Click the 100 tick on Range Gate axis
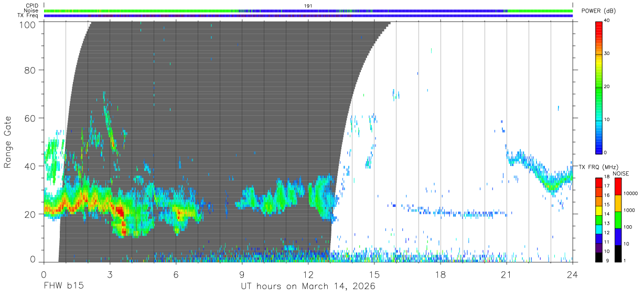Screen dimensions: 644x297 pos(27,25)
